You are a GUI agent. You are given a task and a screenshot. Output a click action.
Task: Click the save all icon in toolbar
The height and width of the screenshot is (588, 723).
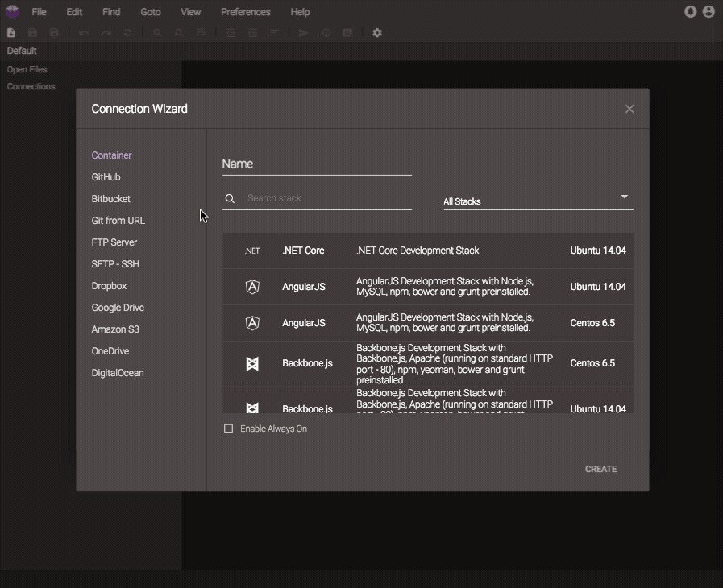click(x=55, y=33)
